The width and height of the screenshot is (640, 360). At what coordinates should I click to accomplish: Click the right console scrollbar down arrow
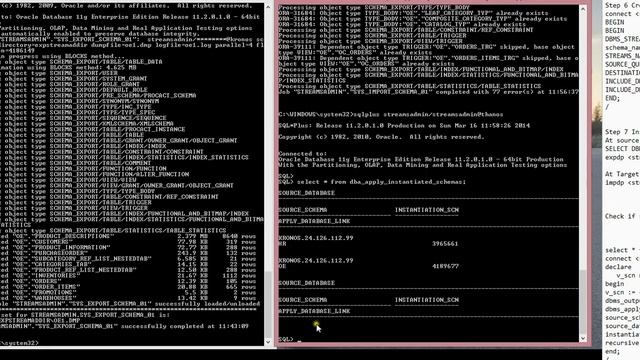[x=583, y=338]
